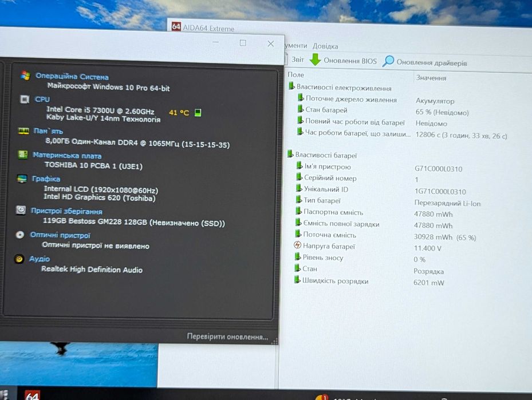Click the value G71C000L0310

[x=438, y=169]
